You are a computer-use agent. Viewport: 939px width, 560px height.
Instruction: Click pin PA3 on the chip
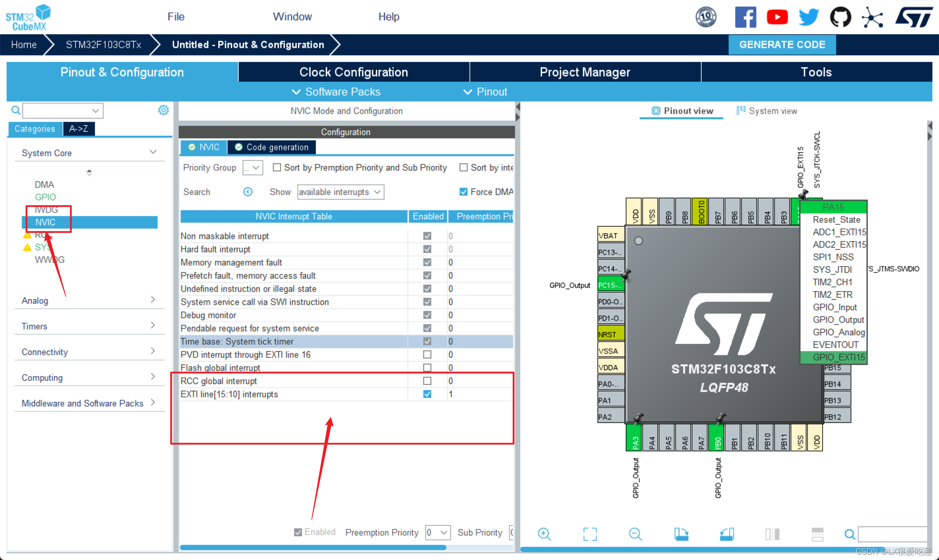(634, 437)
